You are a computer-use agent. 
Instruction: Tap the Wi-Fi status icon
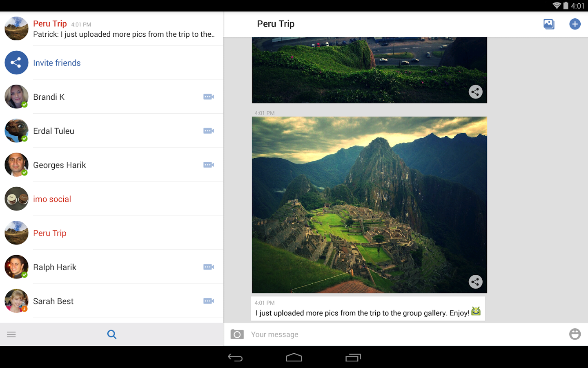click(557, 6)
